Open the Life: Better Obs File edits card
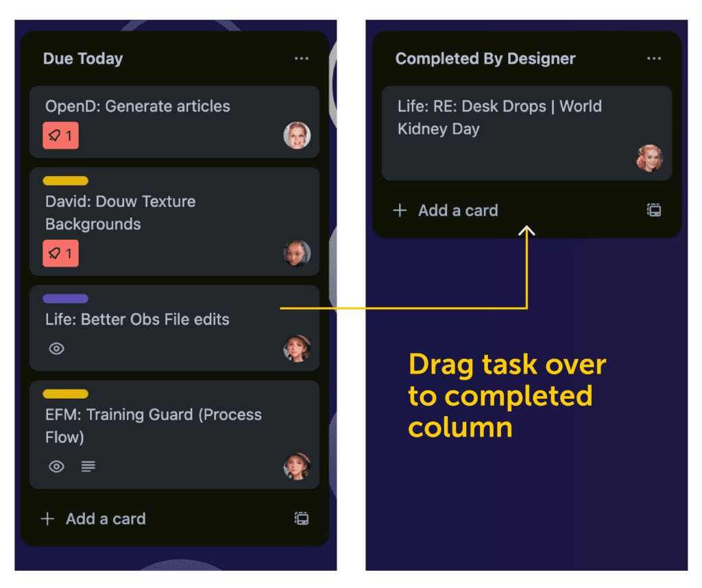Image resolution: width=702 pixels, height=588 pixels. pyautogui.click(x=137, y=319)
